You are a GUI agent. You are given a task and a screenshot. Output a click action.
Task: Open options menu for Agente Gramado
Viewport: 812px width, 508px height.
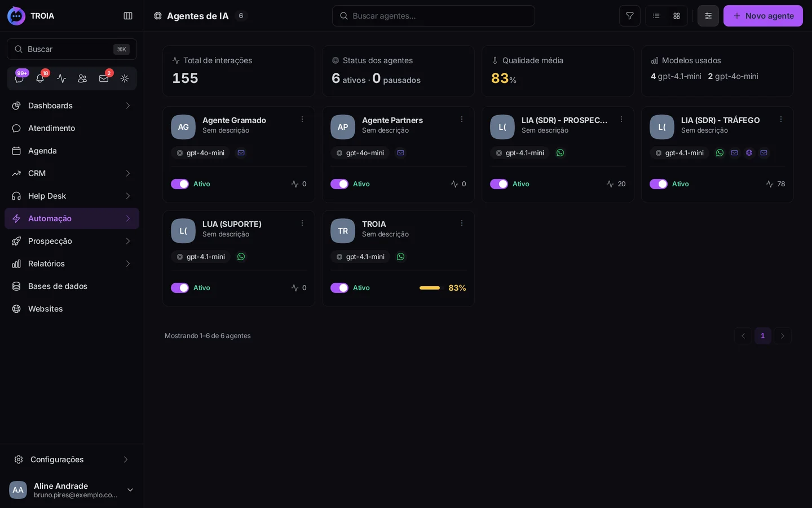click(302, 119)
